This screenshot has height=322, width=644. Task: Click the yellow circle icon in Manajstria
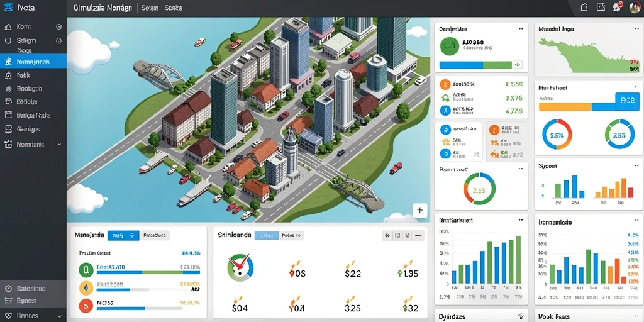coord(86,289)
